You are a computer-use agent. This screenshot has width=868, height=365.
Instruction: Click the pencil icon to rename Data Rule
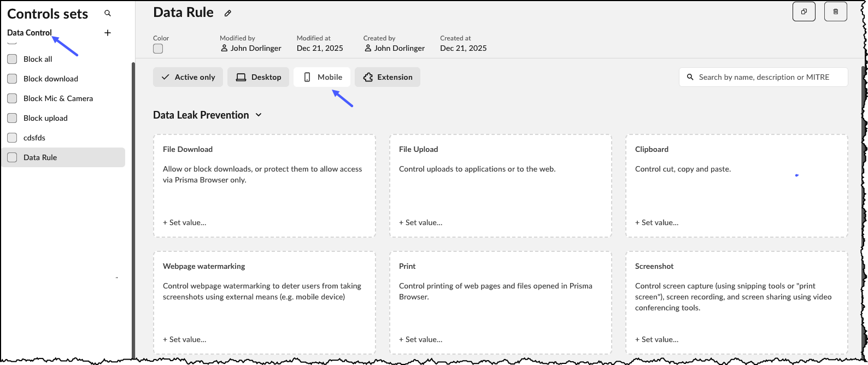(x=228, y=13)
